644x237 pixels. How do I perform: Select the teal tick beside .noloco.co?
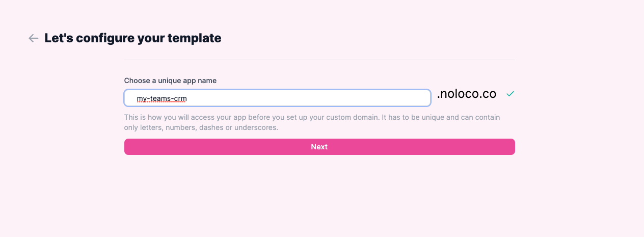(x=510, y=94)
